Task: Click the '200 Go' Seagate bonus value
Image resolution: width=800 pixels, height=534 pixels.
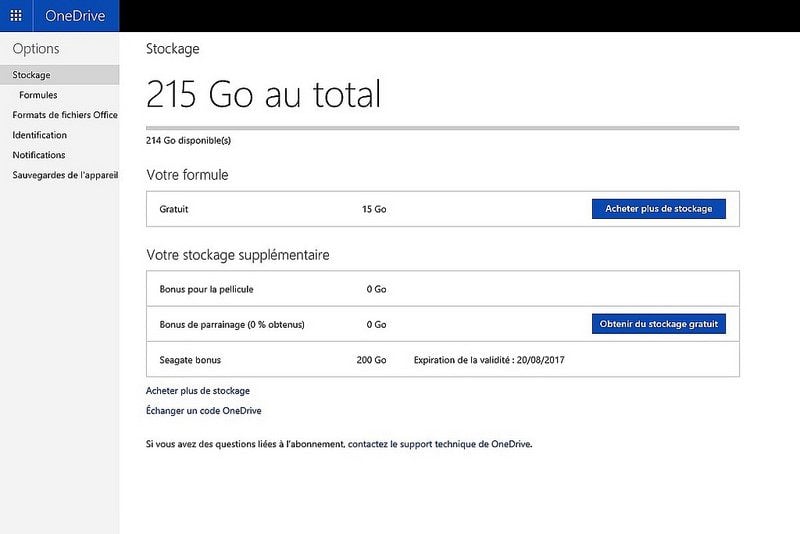Action: click(x=371, y=360)
